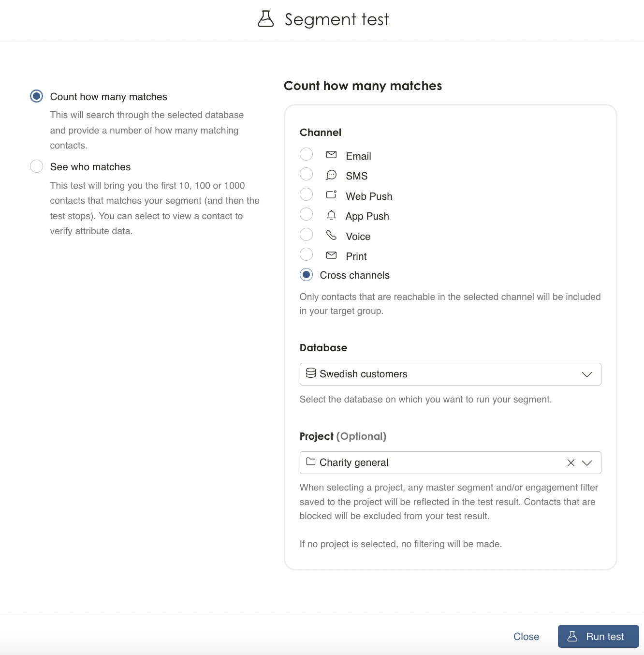Click the Voice phone icon
This screenshot has height=655, width=644.
331,235
